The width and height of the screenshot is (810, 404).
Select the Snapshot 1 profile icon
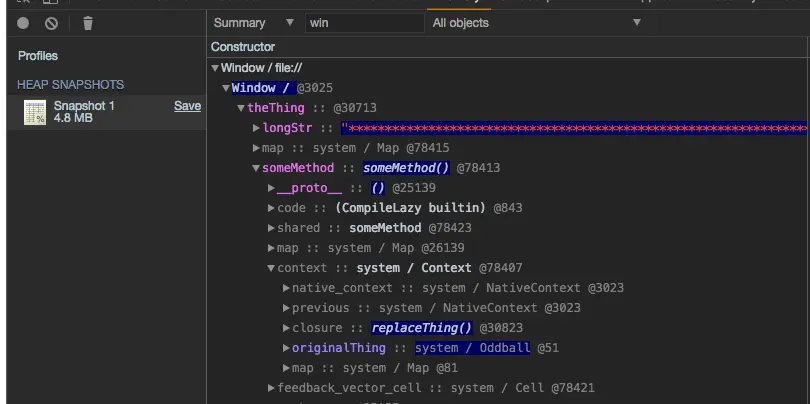point(35,112)
